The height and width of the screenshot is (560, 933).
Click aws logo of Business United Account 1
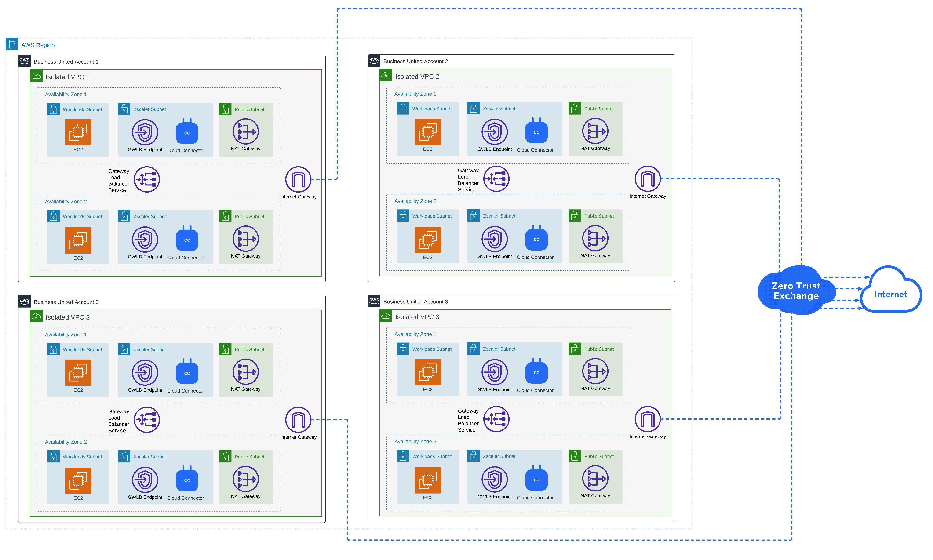click(25, 61)
